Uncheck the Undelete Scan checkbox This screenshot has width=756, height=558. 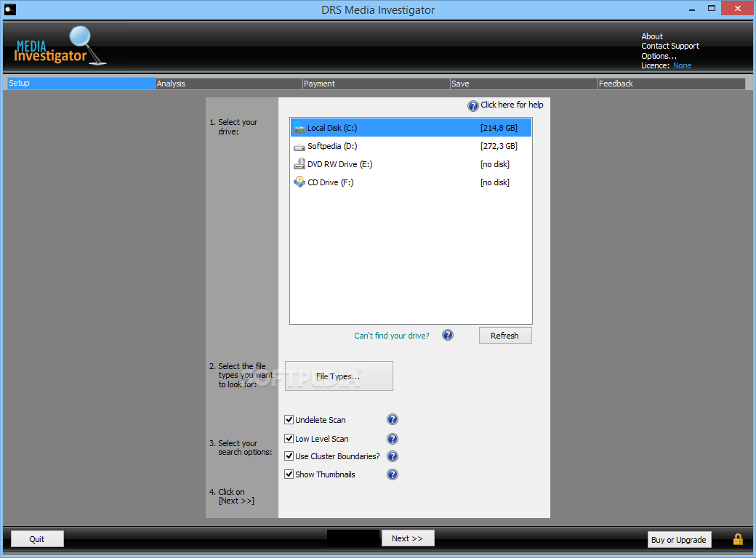289,420
